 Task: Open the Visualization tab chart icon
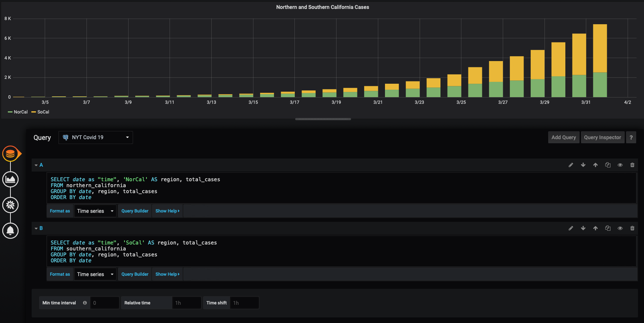pyautogui.click(x=10, y=179)
